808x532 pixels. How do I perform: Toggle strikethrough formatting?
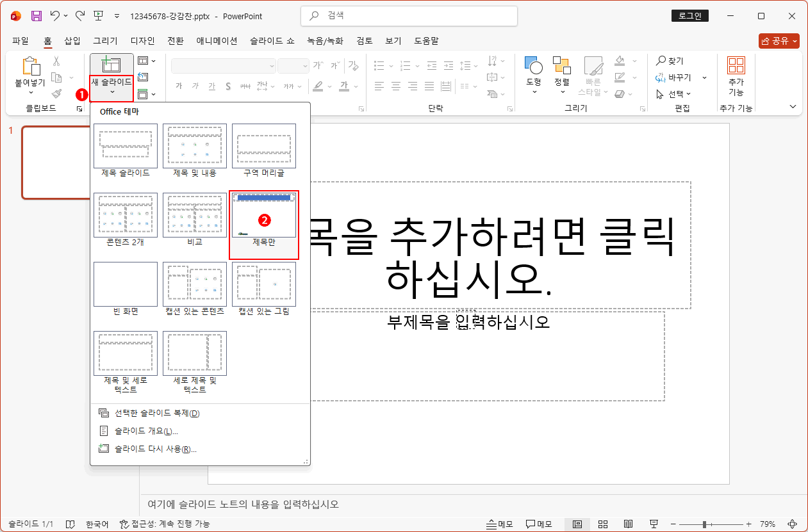227,86
